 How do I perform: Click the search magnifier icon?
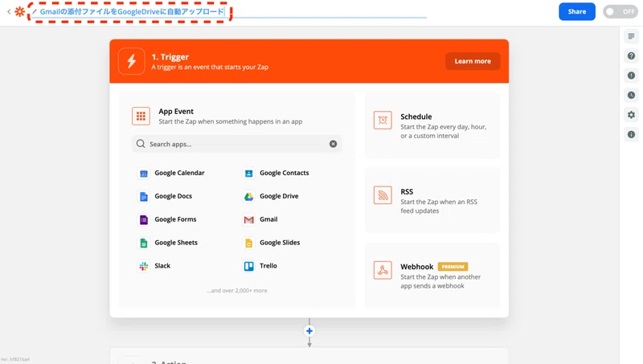click(141, 144)
